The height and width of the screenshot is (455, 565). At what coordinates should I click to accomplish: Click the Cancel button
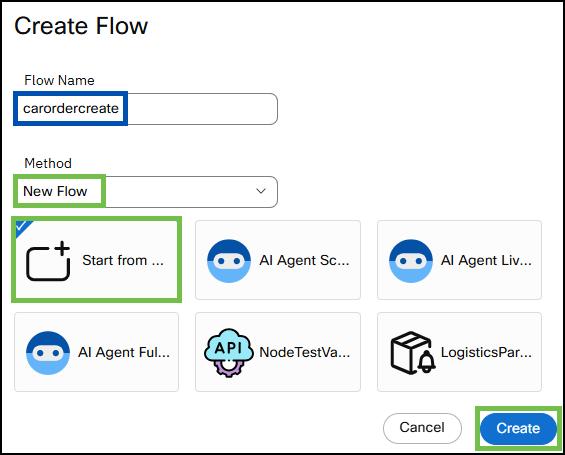[422, 428]
